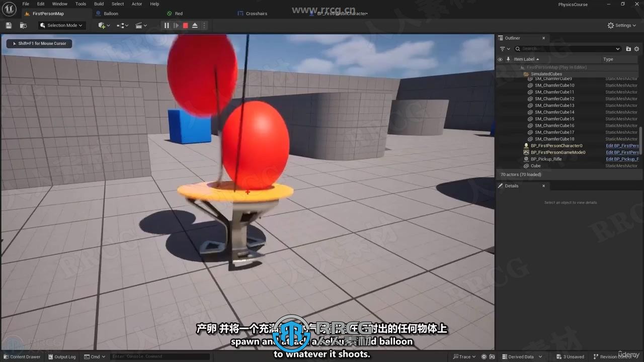Screen dimensions: 644x362
Task: Add a new folder in Outliner
Action: coord(628,49)
